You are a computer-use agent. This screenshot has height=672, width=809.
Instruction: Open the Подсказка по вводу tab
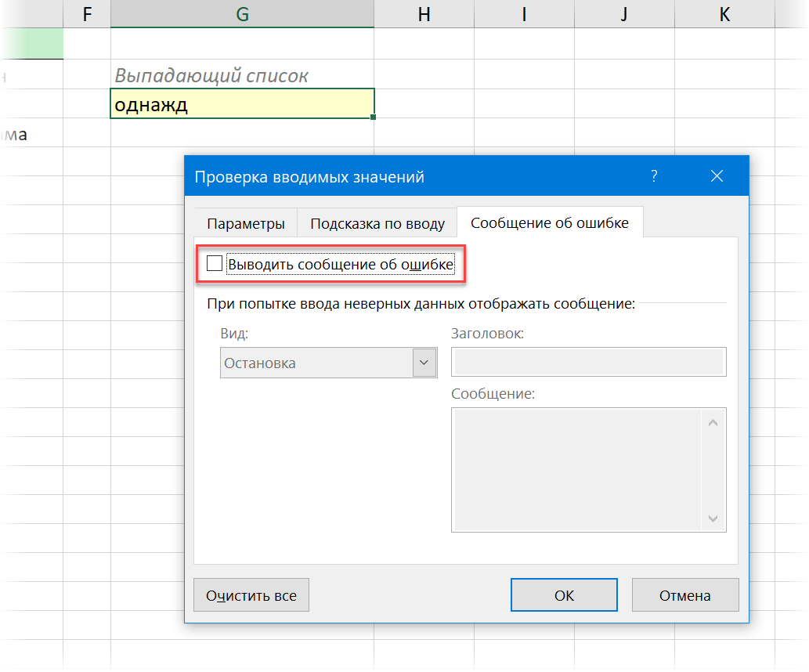377,223
